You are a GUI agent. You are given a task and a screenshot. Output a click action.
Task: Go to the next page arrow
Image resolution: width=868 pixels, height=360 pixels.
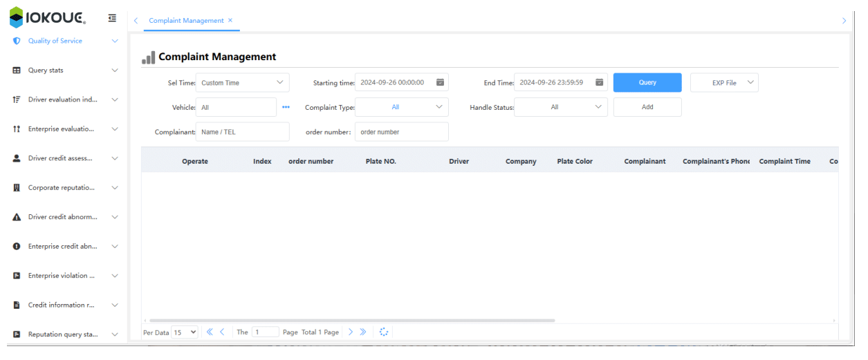[x=351, y=332]
